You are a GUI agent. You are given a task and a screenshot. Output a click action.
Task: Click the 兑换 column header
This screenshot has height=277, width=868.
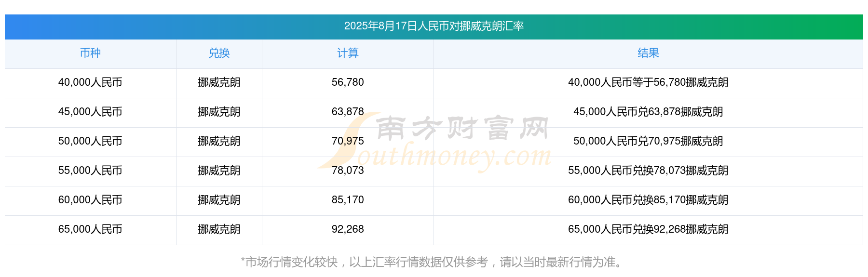coord(219,53)
